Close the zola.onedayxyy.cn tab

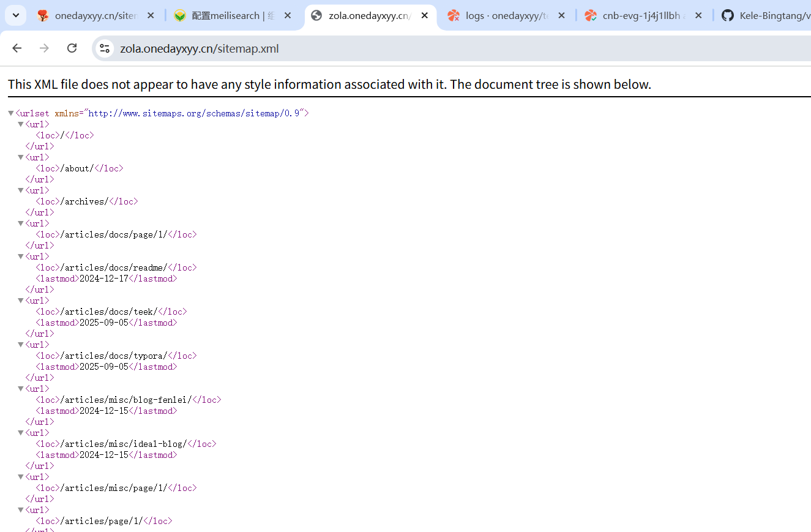(x=425, y=15)
